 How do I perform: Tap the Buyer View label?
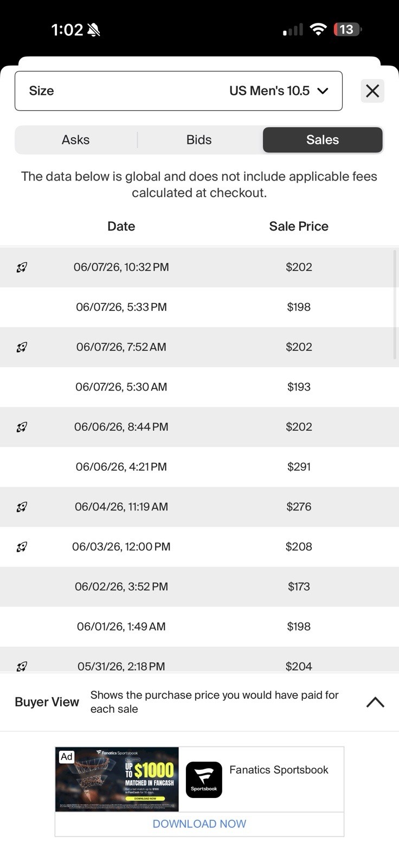coord(47,702)
